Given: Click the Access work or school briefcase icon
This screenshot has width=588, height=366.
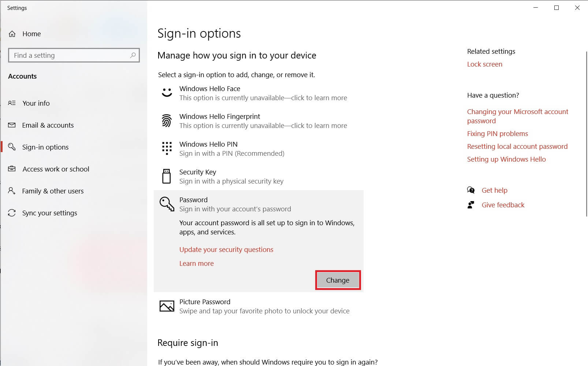Looking at the screenshot, I should (12, 169).
